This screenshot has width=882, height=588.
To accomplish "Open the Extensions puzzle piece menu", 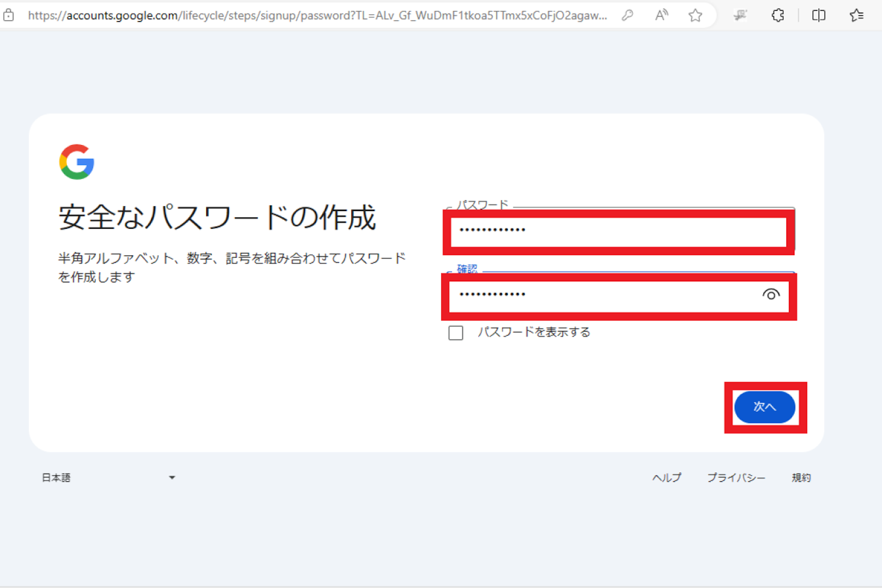I will (778, 16).
